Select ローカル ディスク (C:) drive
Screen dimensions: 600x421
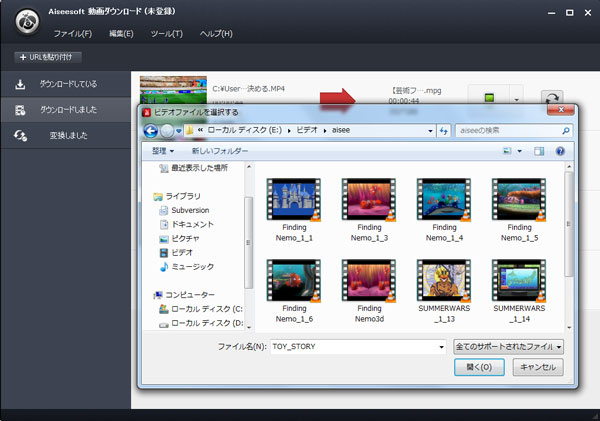click(206, 309)
